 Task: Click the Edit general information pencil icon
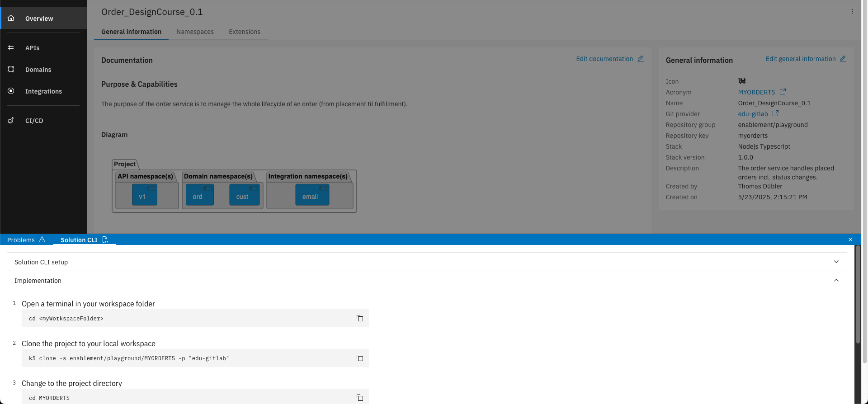pyautogui.click(x=843, y=59)
